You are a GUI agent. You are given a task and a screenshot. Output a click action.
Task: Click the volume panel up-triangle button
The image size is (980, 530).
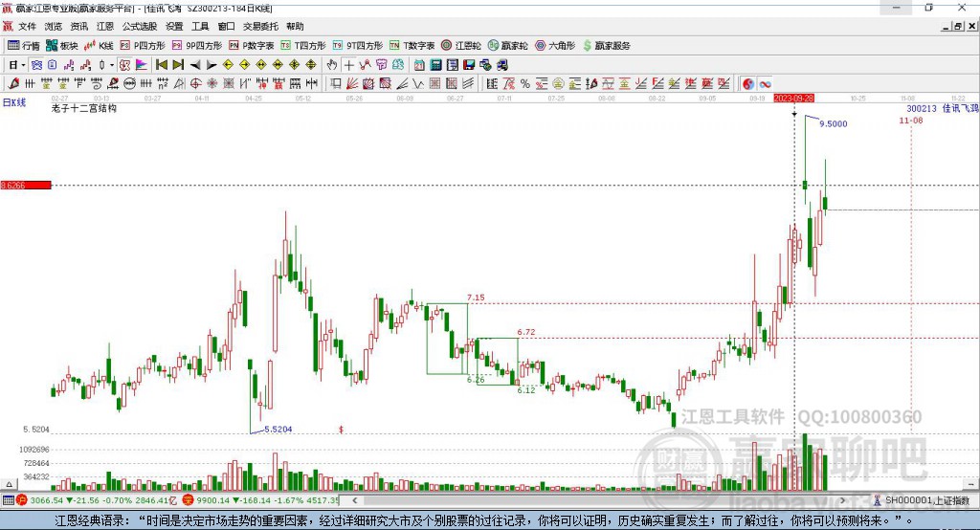(x=9, y=484)
